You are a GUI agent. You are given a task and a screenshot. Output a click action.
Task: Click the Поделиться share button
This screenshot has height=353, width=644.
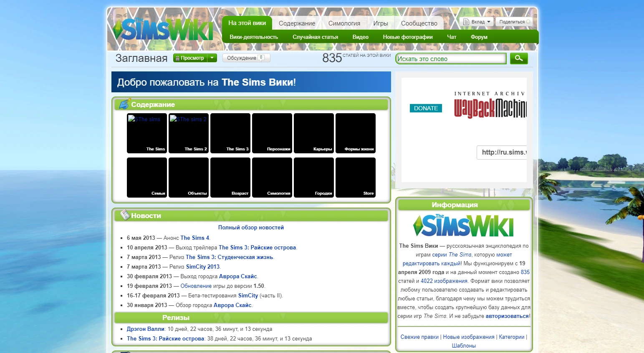[x=514, y=22]
